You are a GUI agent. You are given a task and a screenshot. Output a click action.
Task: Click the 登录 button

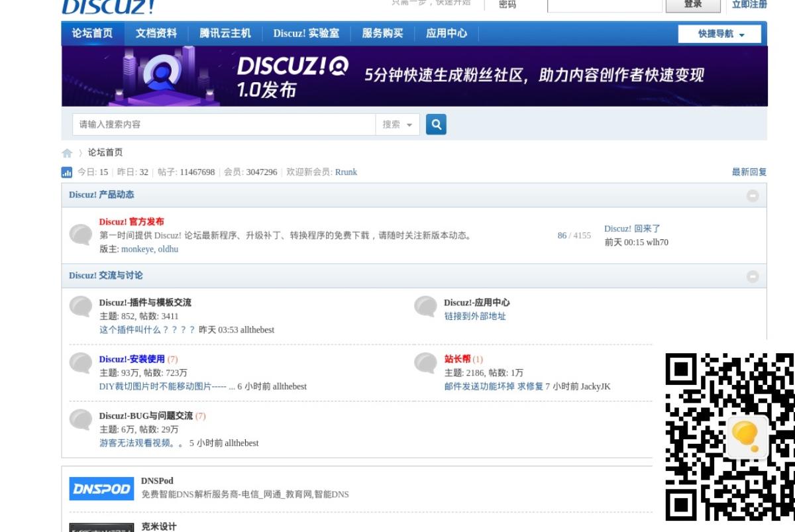pos(693,5)
